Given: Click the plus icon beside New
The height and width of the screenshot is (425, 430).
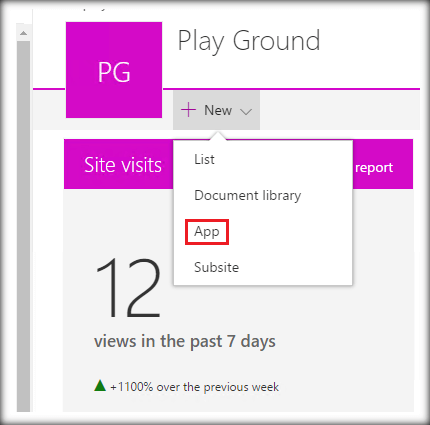Looking at the screenshot, I should pos(188,110).
